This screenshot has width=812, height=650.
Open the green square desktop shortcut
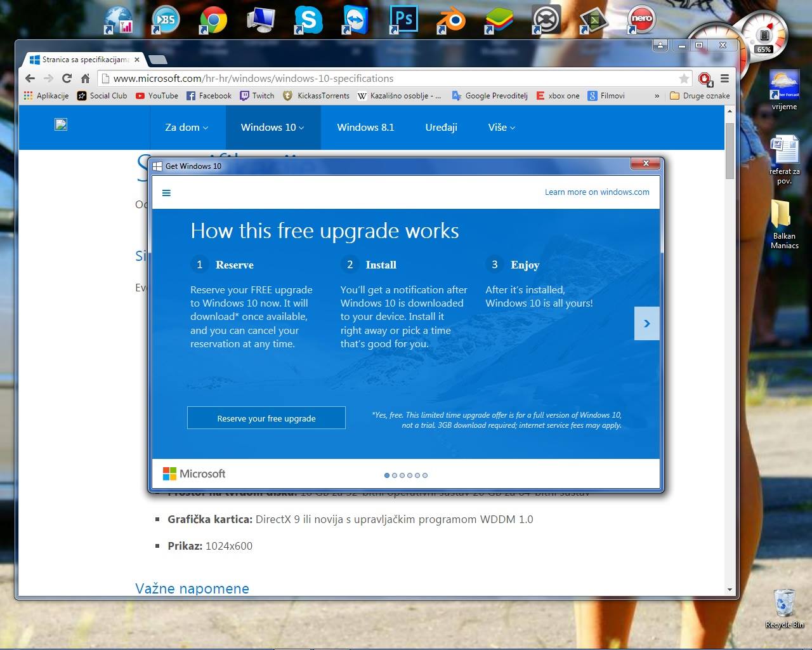click(594, 20)
